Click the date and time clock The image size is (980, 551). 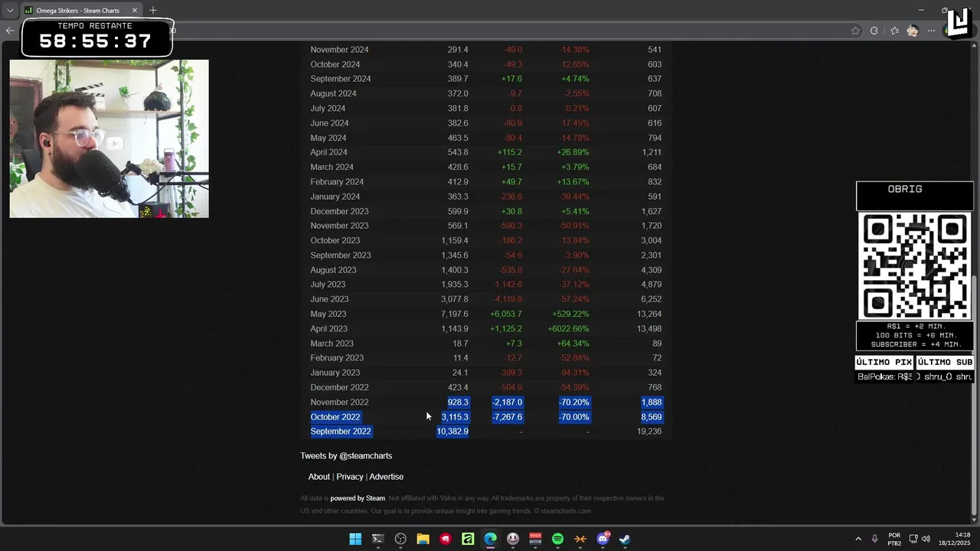coord(954,539)
